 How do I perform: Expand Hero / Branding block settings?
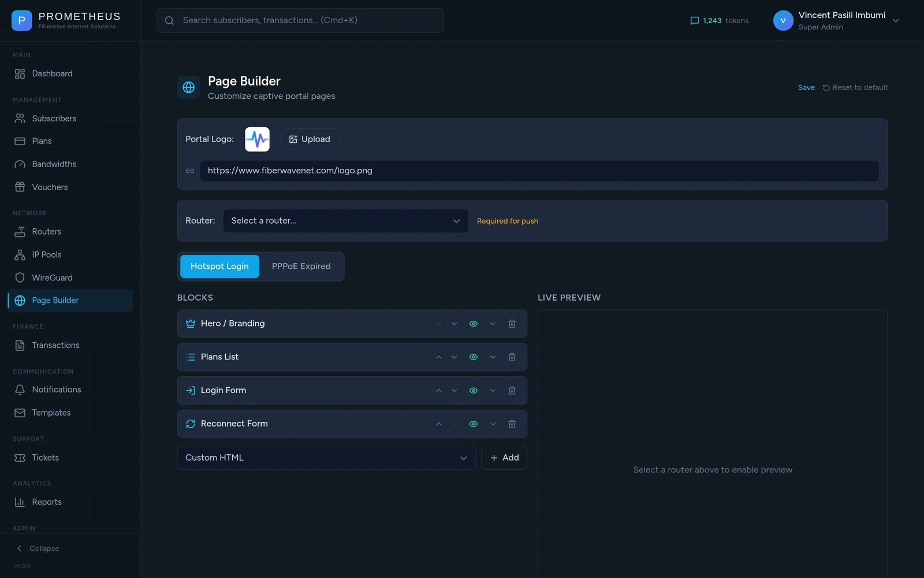pos(493,324)
